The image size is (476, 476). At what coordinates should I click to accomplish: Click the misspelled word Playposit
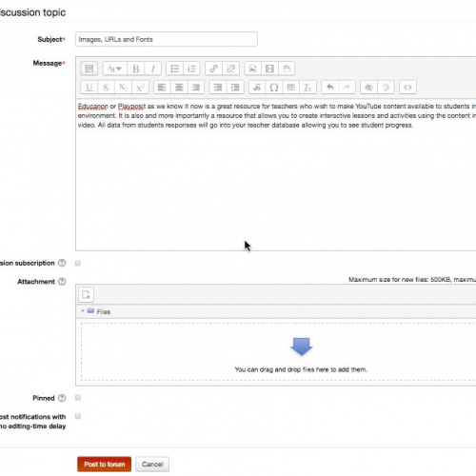coord(131,107)
